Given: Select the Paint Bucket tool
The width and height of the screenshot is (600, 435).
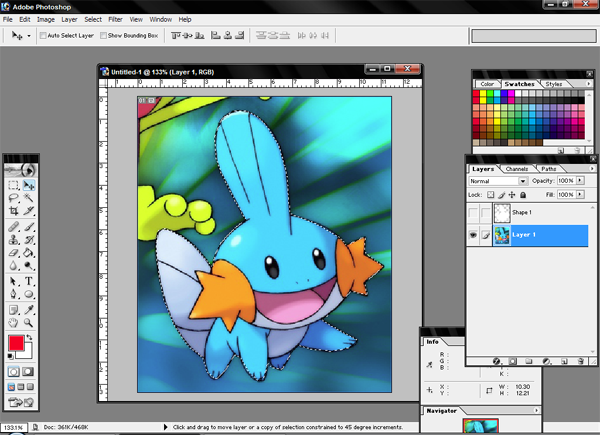Looking at the screenshot, I should coord(29,253).
